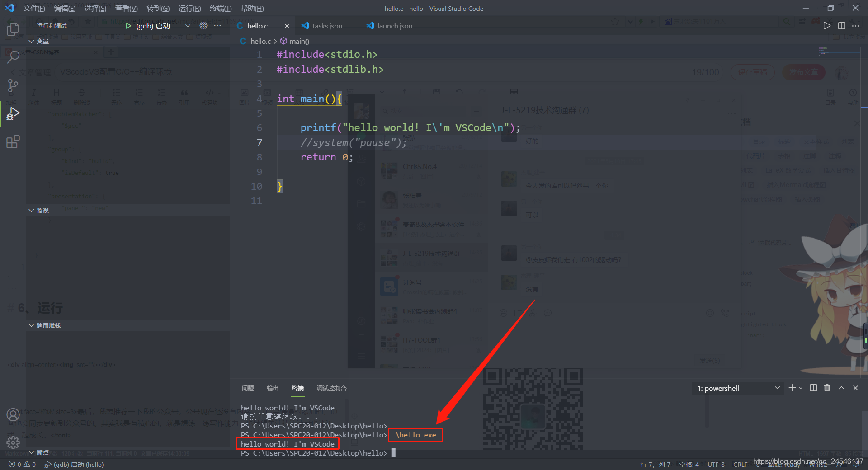The width and height of the screenshot is (868, 470).
Task: Close the bottom panel
Action: (x=855, y=388)
